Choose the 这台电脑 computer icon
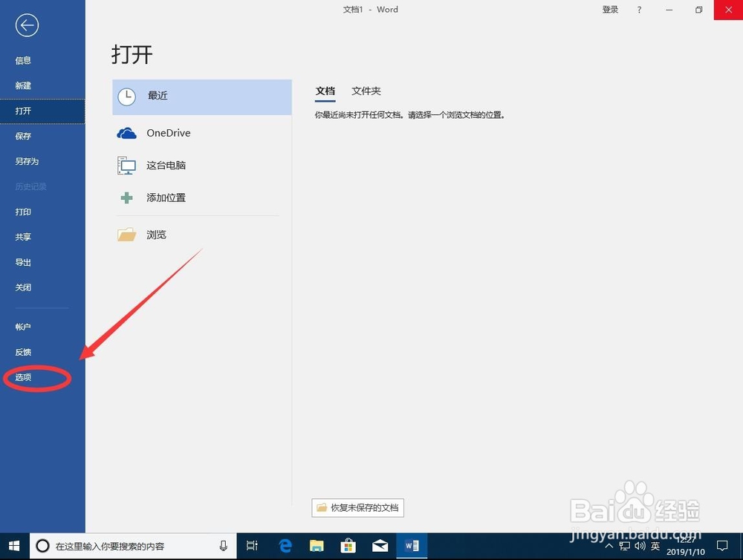Viewport: 743px width, 560px height. pos(126,166)
